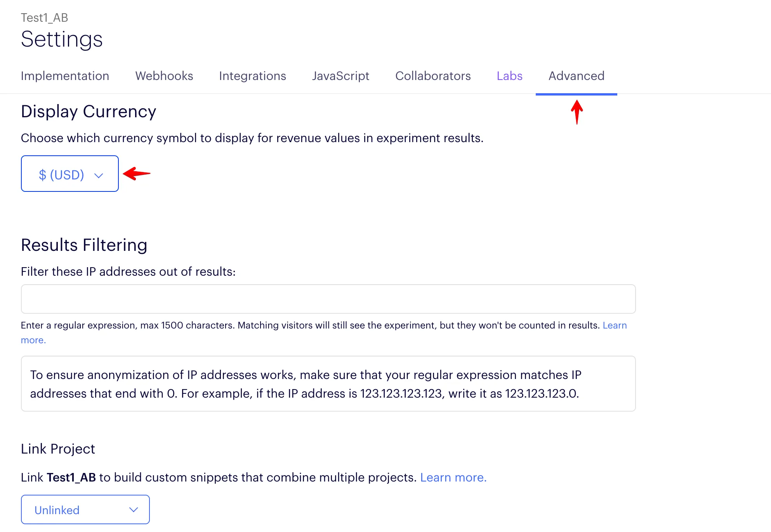Open the Collaborators tab

pos(433,76)
